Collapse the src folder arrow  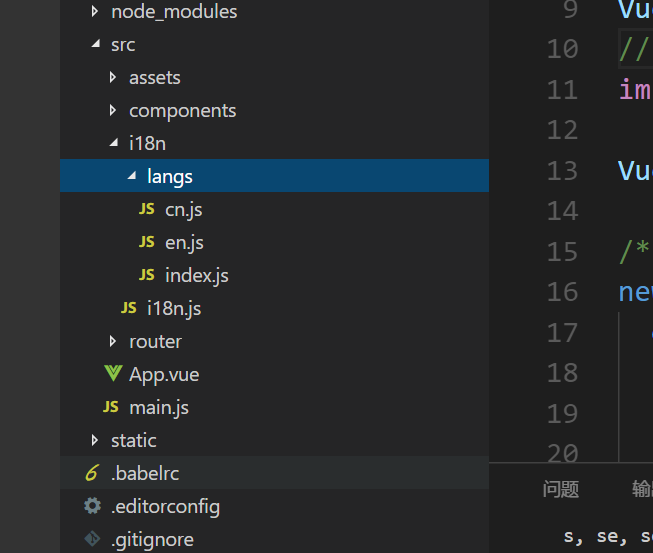[x=96, y=43]
